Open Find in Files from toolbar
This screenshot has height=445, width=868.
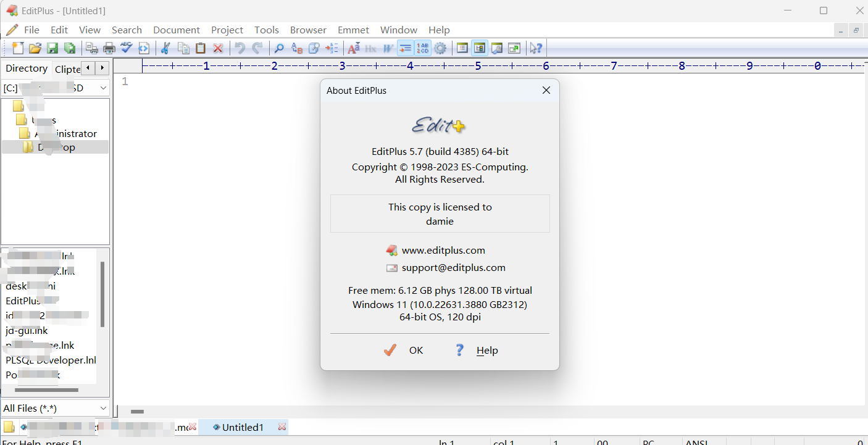[314, 48]
